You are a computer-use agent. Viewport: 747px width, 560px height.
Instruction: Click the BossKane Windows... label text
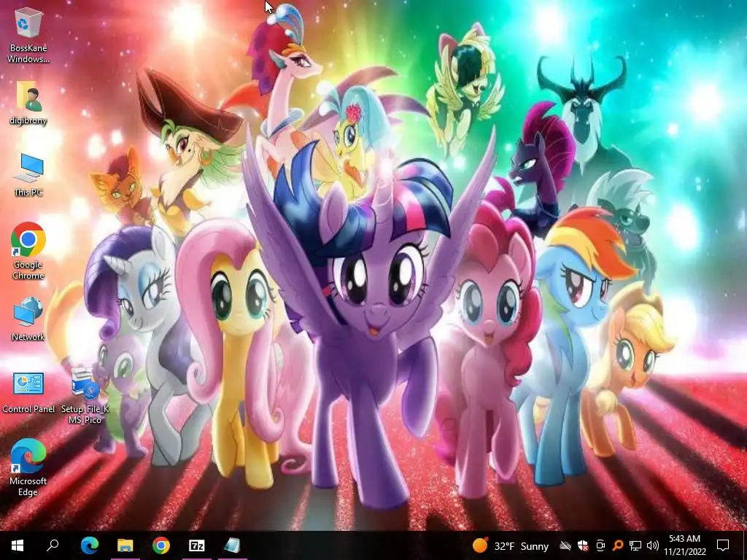[x=28, y=53]
